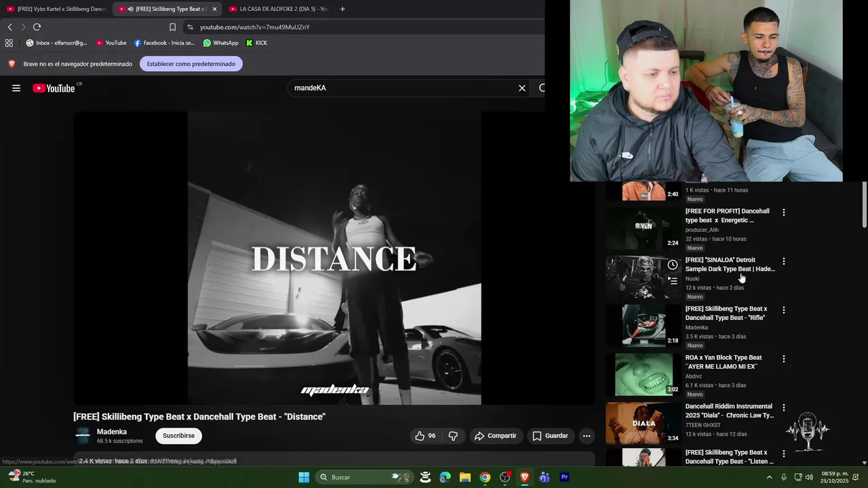Image resolution: width=868 pixels, height=488 pixels.
Task: Open a new browser tab
Action: (x=342, y=9)
